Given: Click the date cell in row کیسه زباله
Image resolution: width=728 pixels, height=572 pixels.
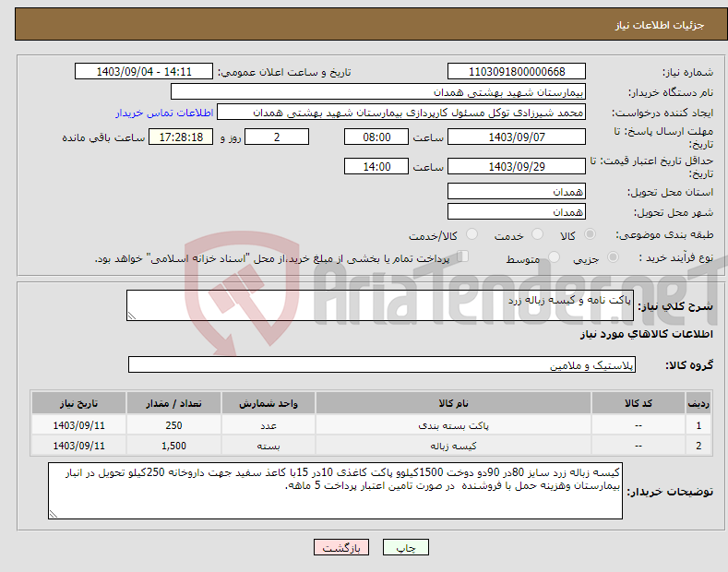Looking at the screenshot, I should tap(78, 446).
